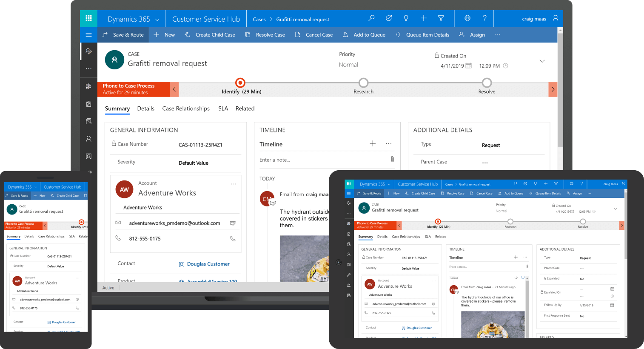Open the command bar overflow ellipsis
Viewport: 644px width, 349px height.
click(498, 35)
